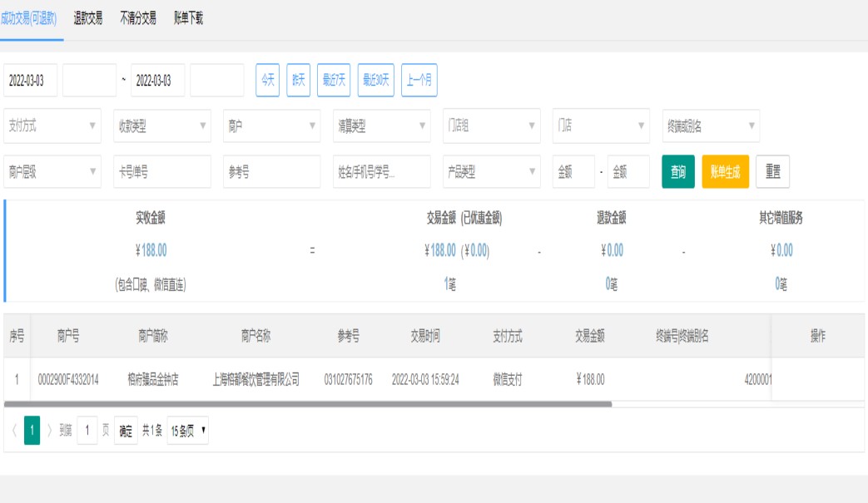Click the 参考号 input field
The image size is (868, 503).
coord(271,172)
